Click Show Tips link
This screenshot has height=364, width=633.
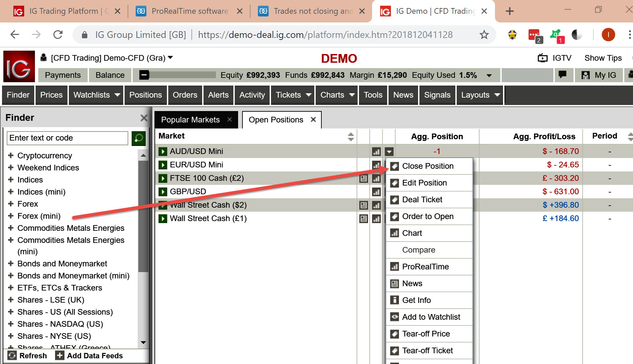click(x=603, y=58)
